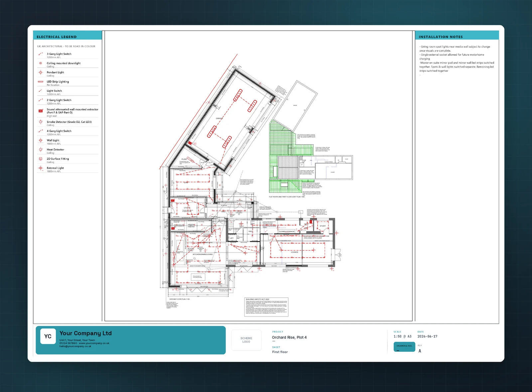Screen dimensions: 532x392
Task: Click the hello@yourcompany.co.uk email address
Action: click(75, 346)
